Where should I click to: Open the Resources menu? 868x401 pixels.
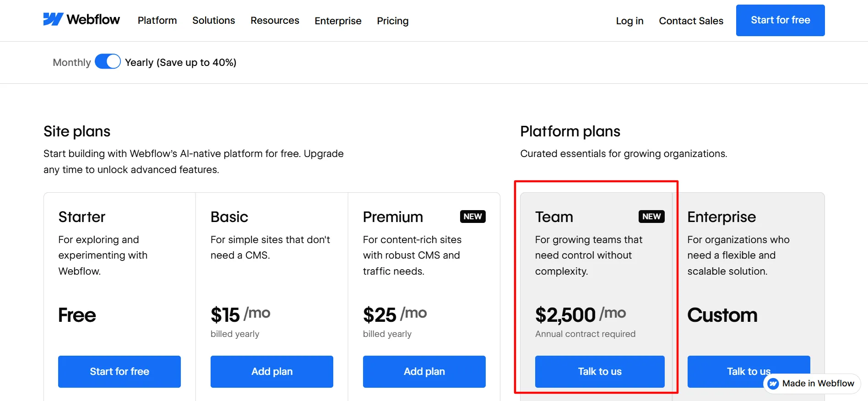pos(275,21)
